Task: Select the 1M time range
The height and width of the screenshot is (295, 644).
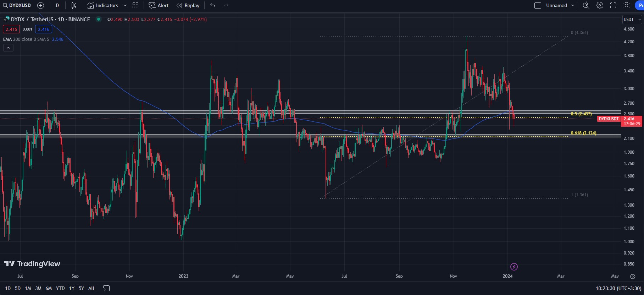Action: tap(28, 288)
